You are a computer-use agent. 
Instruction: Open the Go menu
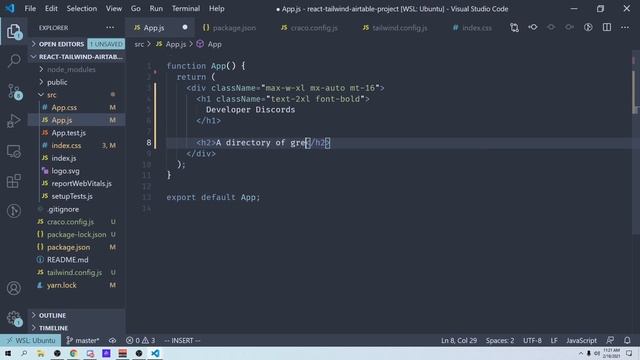(136, 9)
